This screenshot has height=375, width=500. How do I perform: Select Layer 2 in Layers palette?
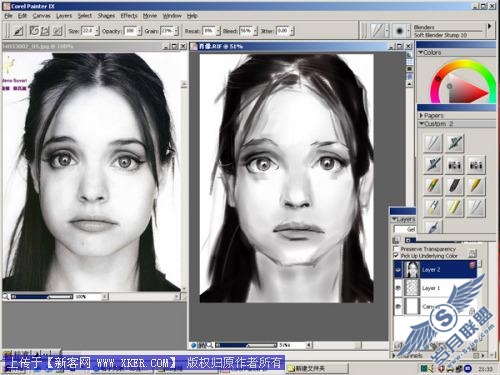(435, 270)
